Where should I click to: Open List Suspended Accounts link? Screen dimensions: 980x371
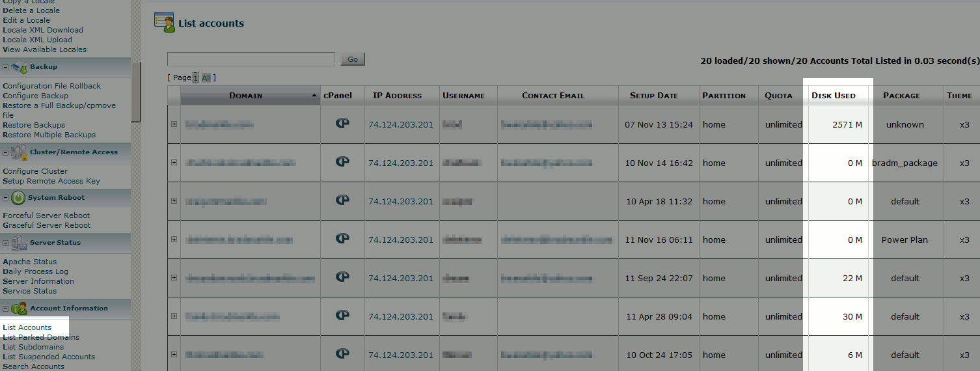point(49,357)
